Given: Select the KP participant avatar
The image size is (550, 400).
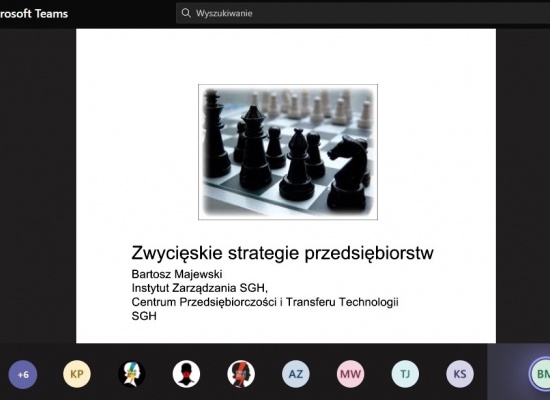Looking at the screenshot, I should click(77, 374).
